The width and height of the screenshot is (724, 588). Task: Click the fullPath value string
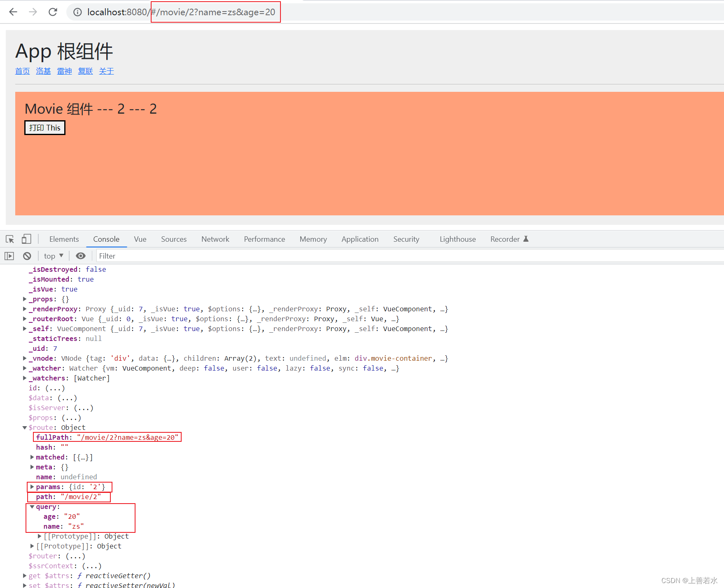coord(128,437)
